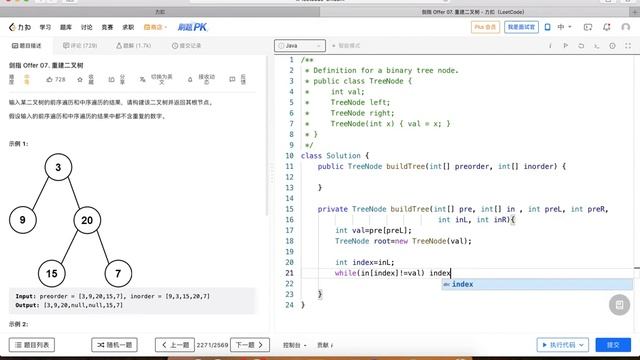Screen dimensions: 640x360
Task: Click the 力扣 LeetCode logo
Action: [x=20, y=27]
